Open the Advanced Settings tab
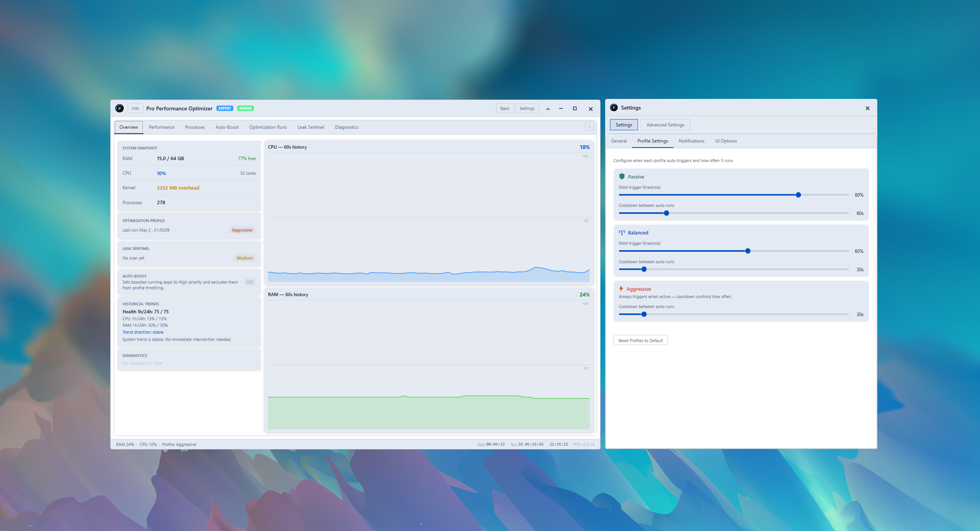 665,125
